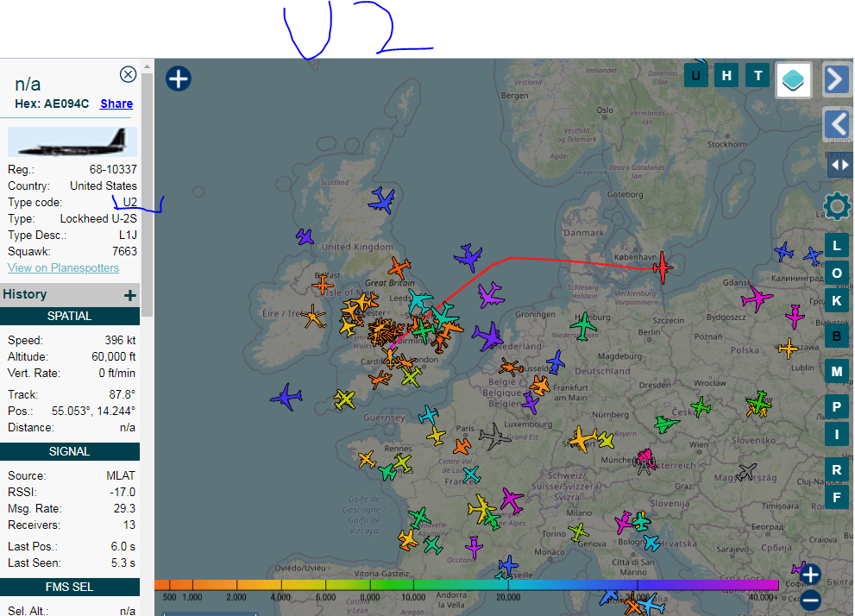Select the red U-2 aircraft near København
The width and height of the screenshot is (855, 616).
(x=662, y=267)
